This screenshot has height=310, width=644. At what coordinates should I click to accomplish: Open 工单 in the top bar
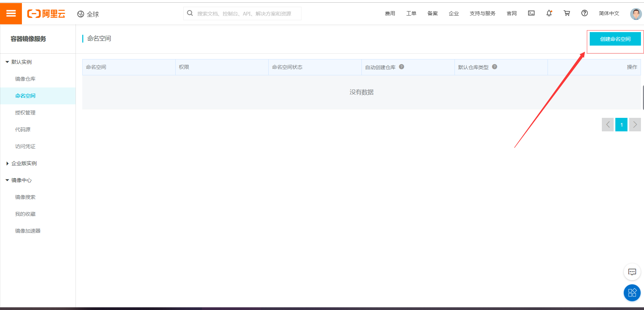tap(411, 13)
